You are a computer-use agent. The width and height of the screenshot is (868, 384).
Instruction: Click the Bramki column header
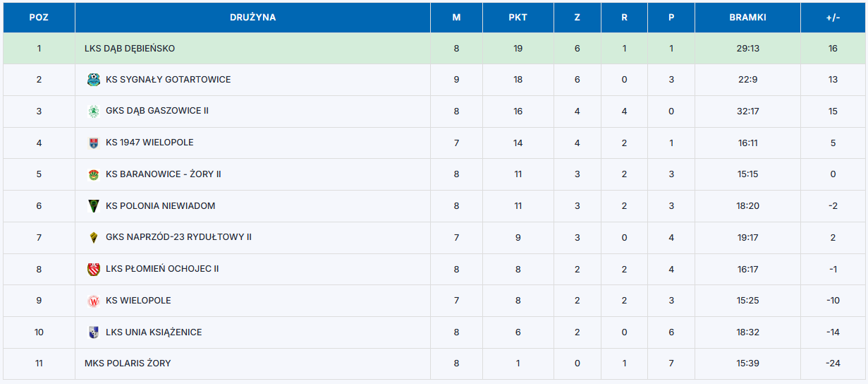point(747,18)
